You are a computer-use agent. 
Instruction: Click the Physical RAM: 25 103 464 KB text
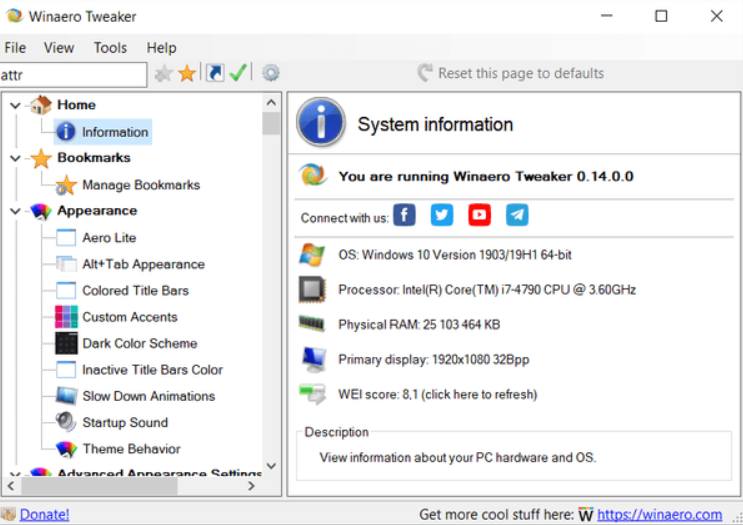pyautogui.click(x=419, y=325)
